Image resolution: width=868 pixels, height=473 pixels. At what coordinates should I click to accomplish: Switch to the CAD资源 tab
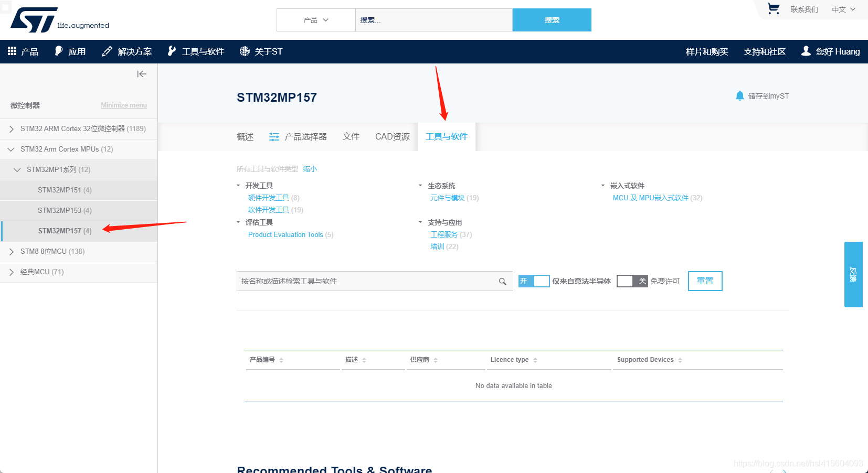393,137
